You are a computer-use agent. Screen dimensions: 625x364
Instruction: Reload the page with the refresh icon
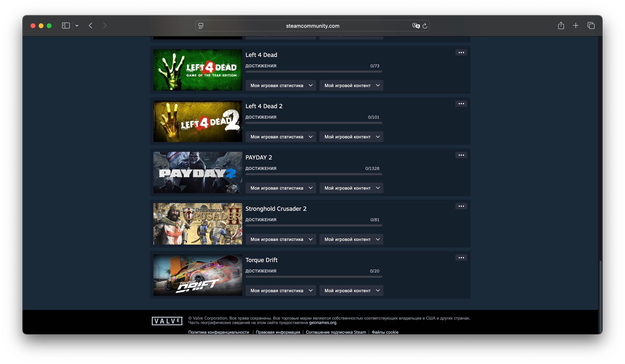point(425,26)
